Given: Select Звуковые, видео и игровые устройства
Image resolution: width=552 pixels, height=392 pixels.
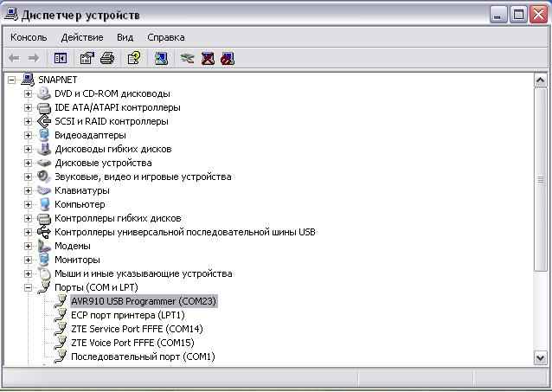Looking at the screenshot, I should (x=143, y=177).
